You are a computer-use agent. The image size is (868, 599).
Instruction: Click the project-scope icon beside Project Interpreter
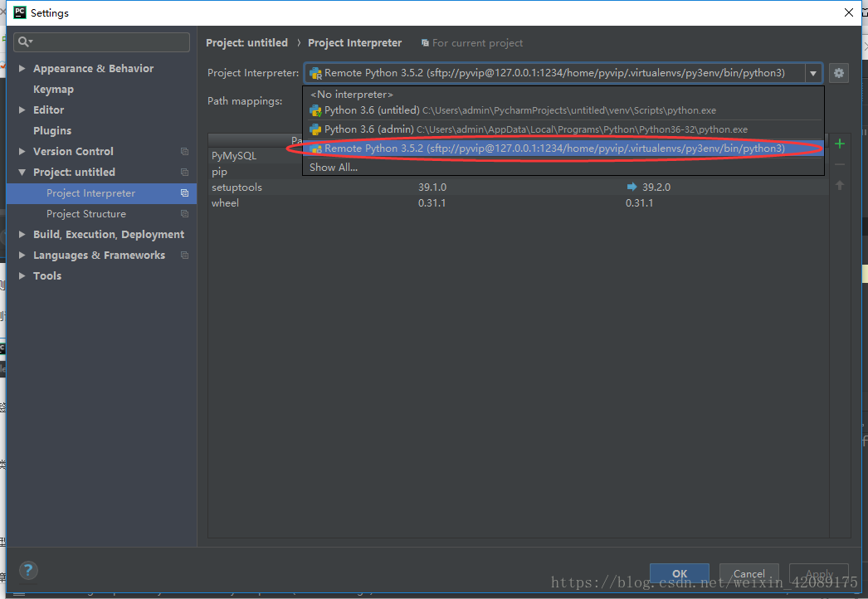(184, 192)
